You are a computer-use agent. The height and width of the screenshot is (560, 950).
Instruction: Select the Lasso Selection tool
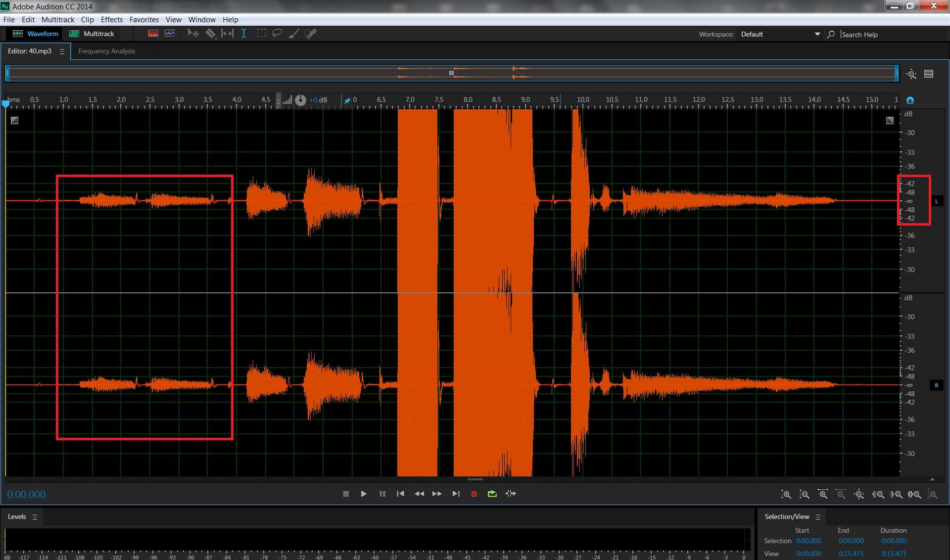pos(277,34)
